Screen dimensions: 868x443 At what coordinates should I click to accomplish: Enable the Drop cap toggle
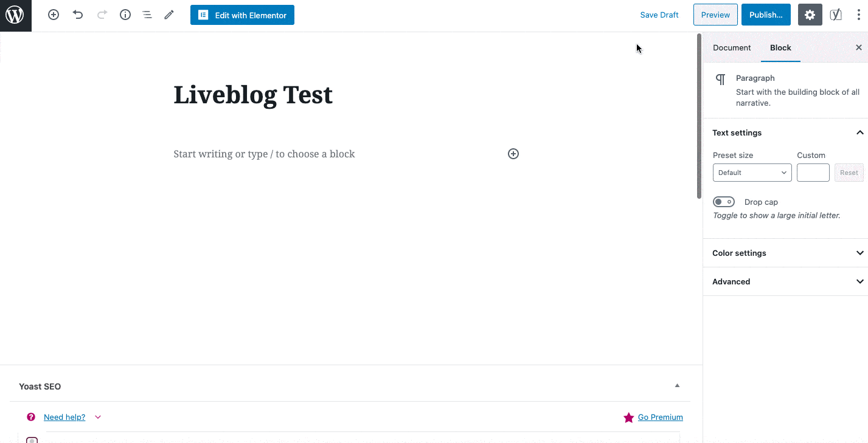(724, 202)
